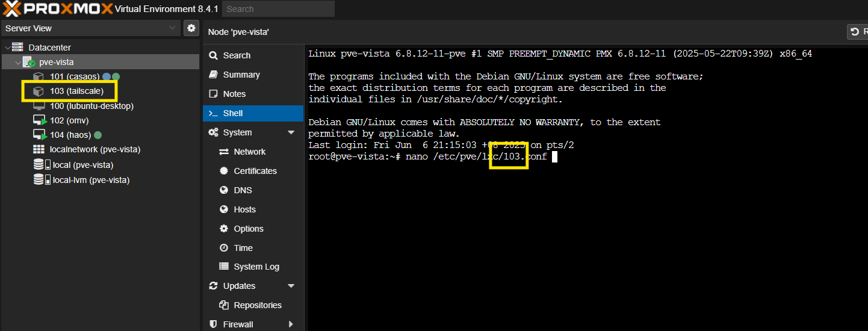
Task: Click the blue tag dot on casaos
Action: 107,76
